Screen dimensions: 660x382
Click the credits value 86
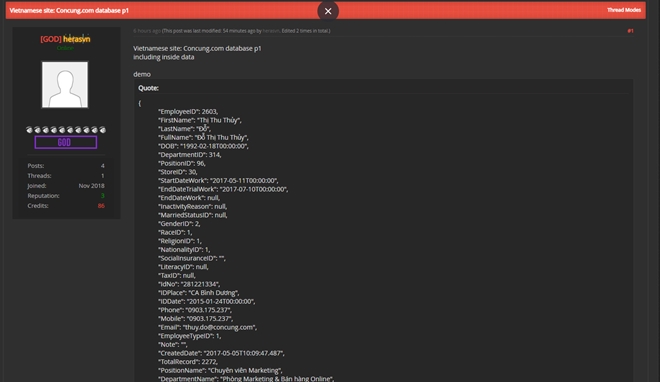(101, 206)
